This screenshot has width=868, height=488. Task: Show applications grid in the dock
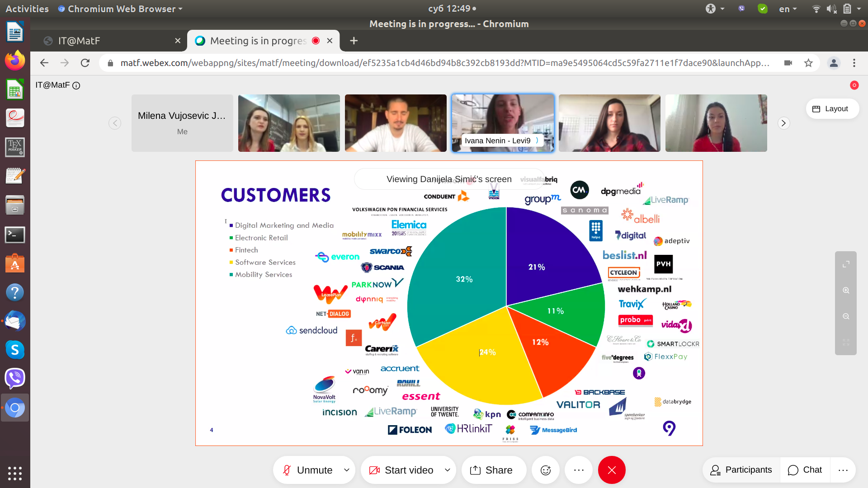(15, 473)
